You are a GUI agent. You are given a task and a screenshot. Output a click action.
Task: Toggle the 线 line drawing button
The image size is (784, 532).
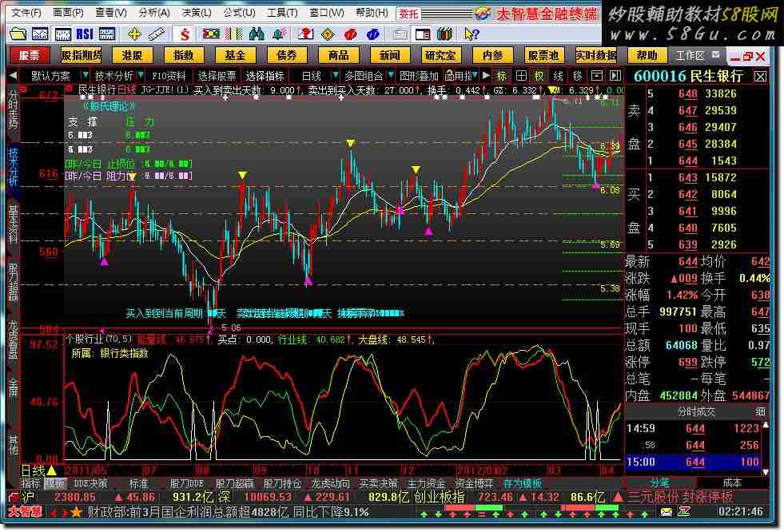point(558,76)
